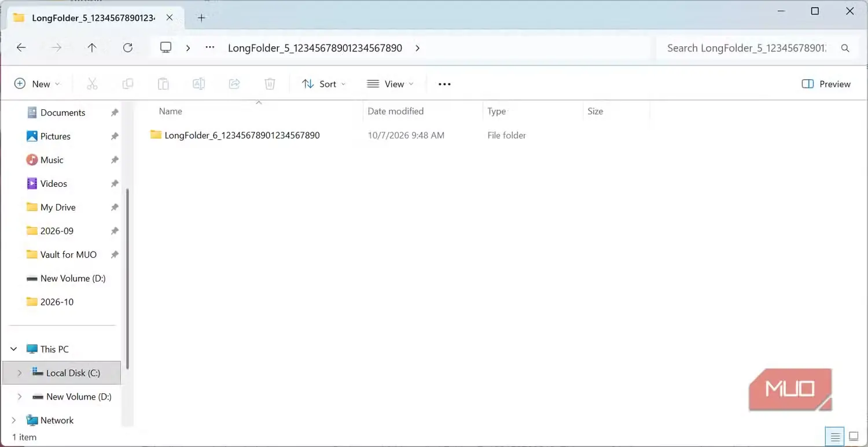
Task: Click the Search LongFolder_5 input field
Action: [x=746, y=48]
